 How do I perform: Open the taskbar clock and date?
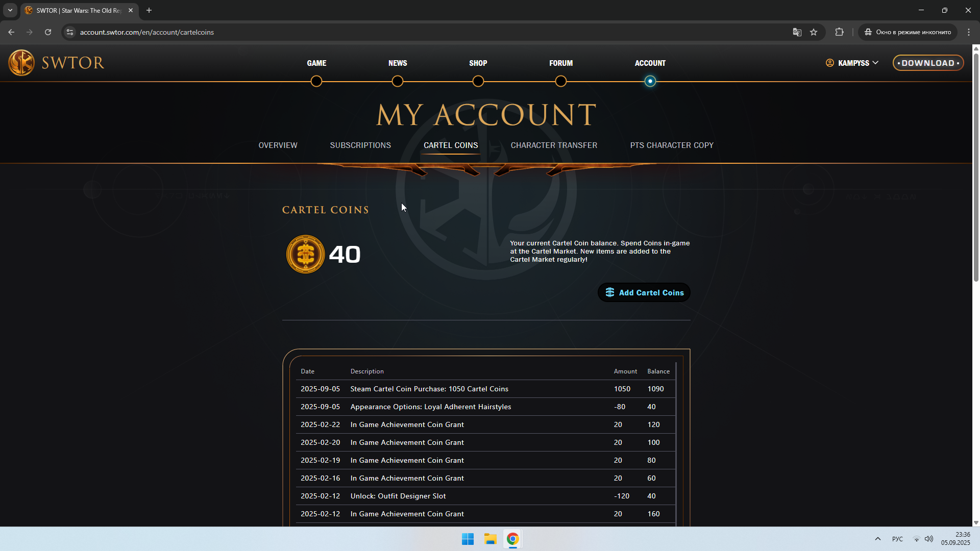click(955, 539)
